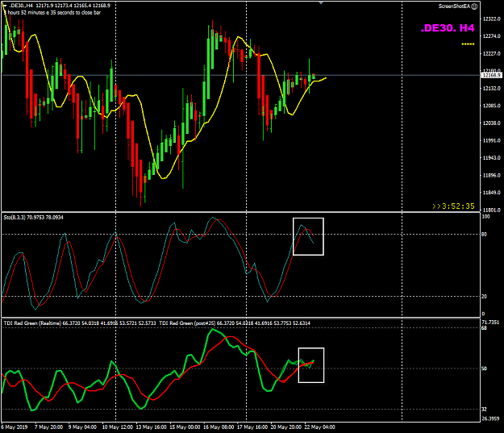Click the 12227.0 price scale value
The image size is (504, 433).
point(491,54)
